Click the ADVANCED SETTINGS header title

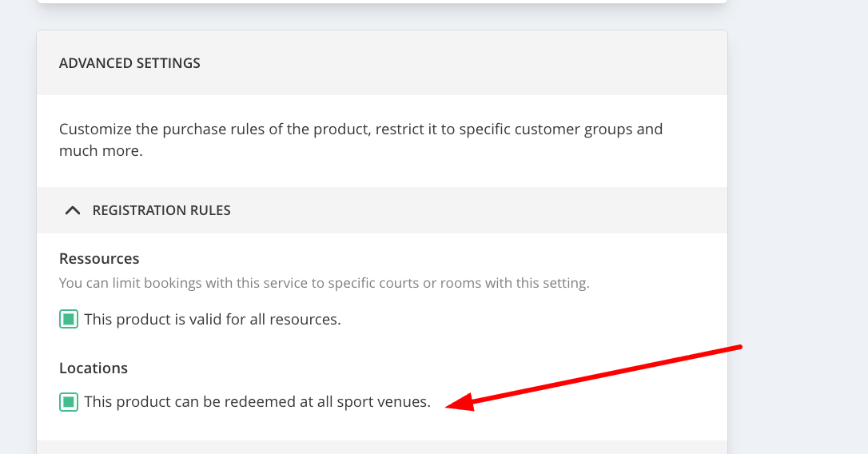point(129,63)
